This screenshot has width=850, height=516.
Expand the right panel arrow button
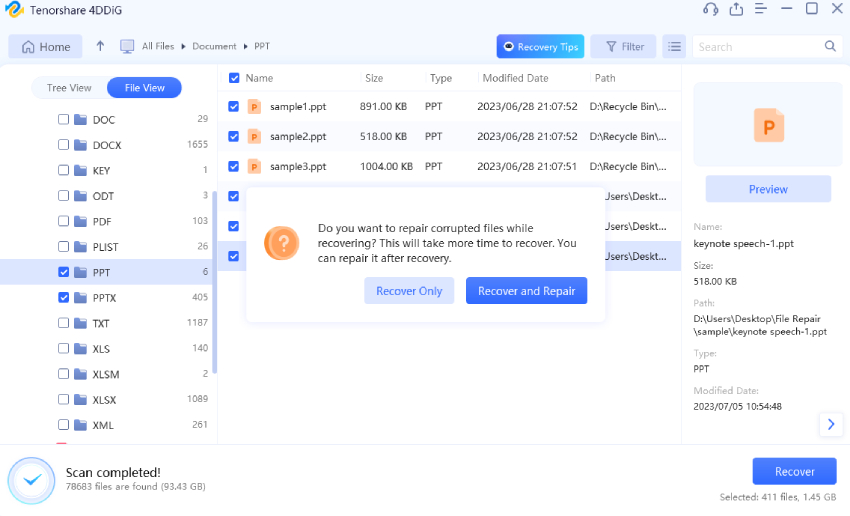[x=831, y=424]
